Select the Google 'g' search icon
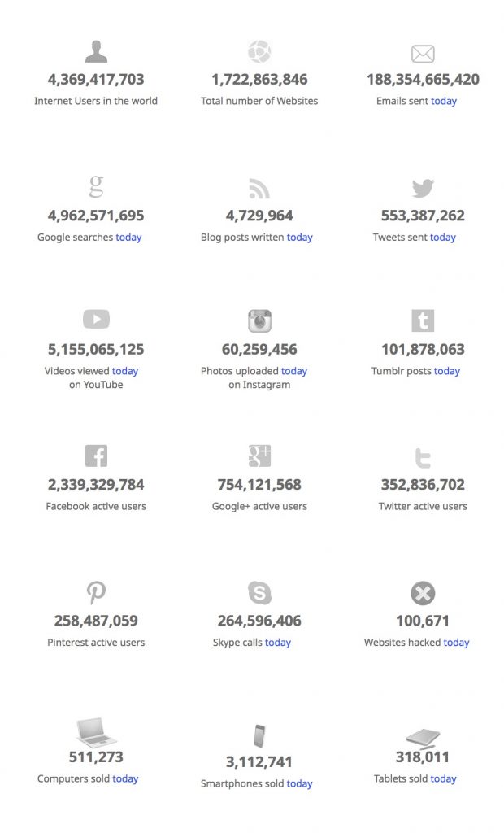The height and width of the screenshot is (833, 504). pyautogui.click(x=96, y=186)
